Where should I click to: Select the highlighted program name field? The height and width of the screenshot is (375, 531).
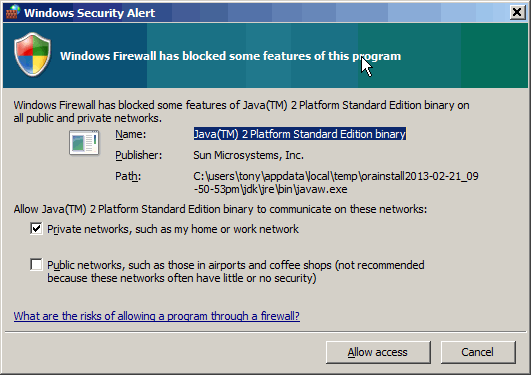(300, 134)
